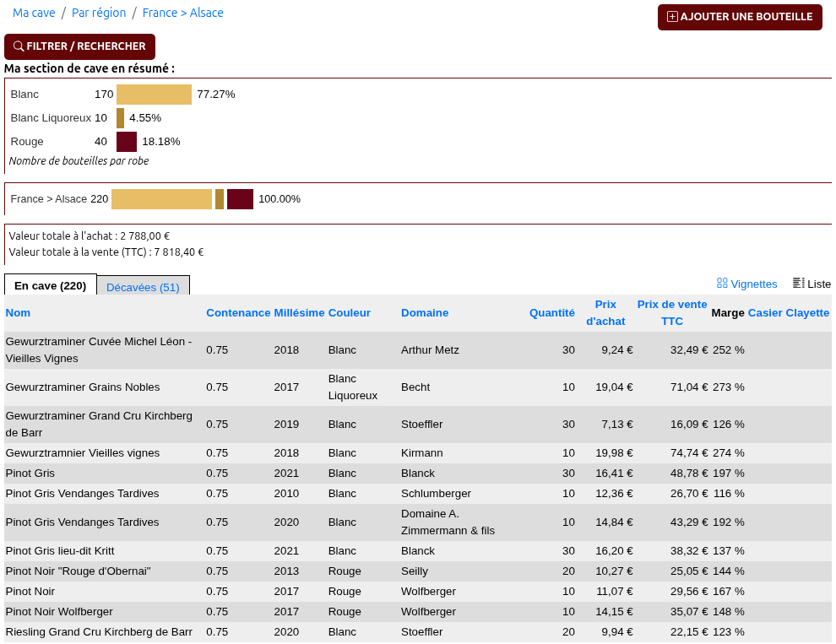Sort by Couleur column header

350,312
